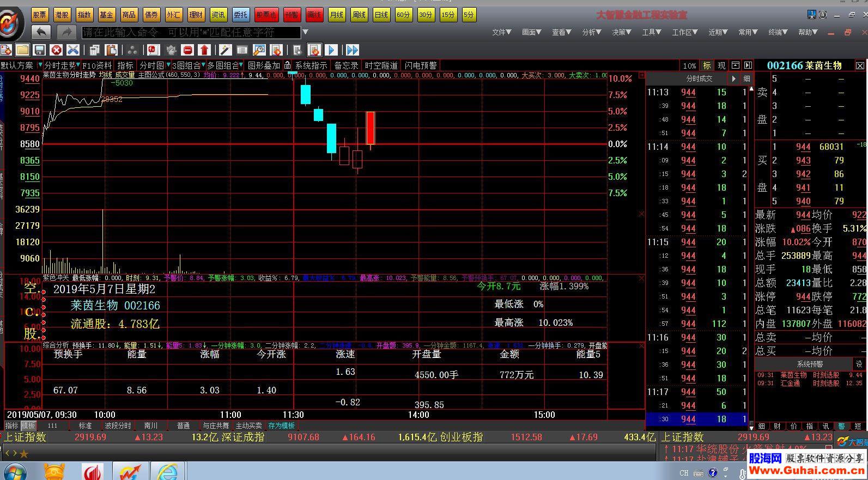This screenshot has width=868, height=480.
Task: Click the collapse side panel icon
Action: click(748, 65)
